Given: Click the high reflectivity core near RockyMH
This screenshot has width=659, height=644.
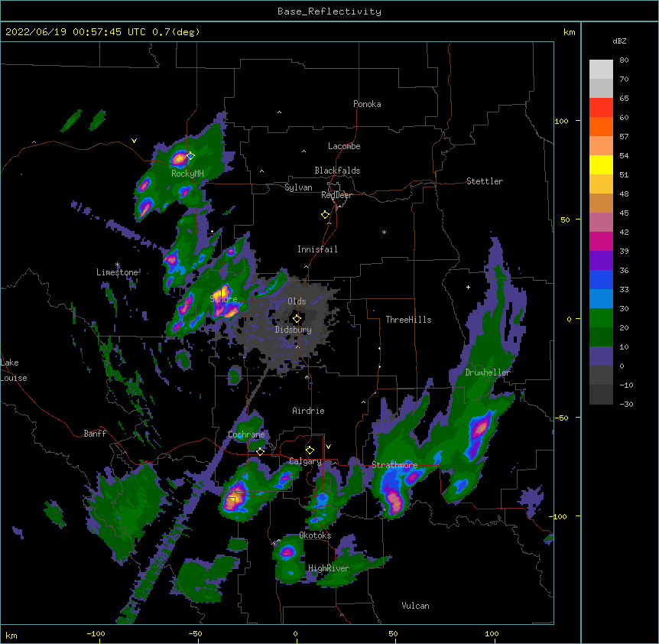Looking at the screenshot, I should pyautogui.click(x=179, y=159).
